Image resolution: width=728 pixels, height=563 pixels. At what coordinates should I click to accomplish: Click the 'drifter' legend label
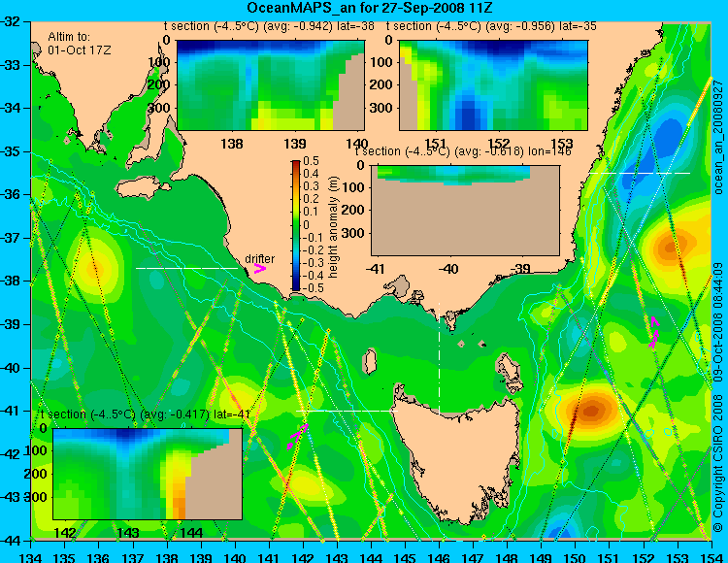tap(259, 258)
